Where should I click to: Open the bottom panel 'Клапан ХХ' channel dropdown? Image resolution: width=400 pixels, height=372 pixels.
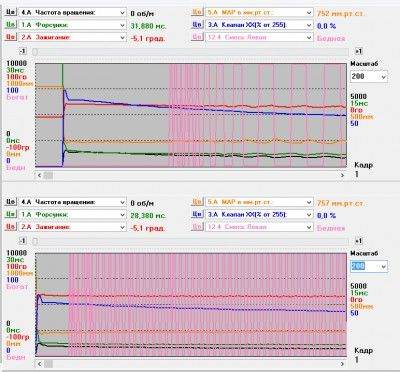(x=259, y=215)
